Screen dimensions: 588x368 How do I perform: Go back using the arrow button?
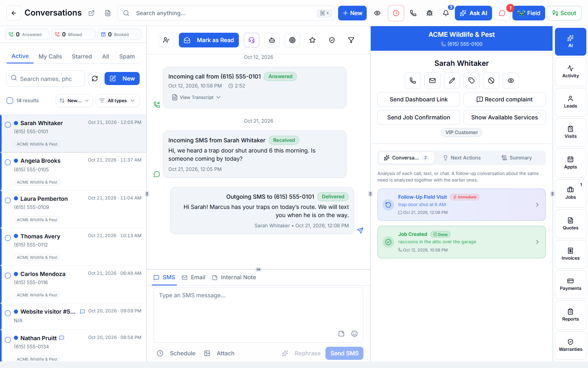14,13
